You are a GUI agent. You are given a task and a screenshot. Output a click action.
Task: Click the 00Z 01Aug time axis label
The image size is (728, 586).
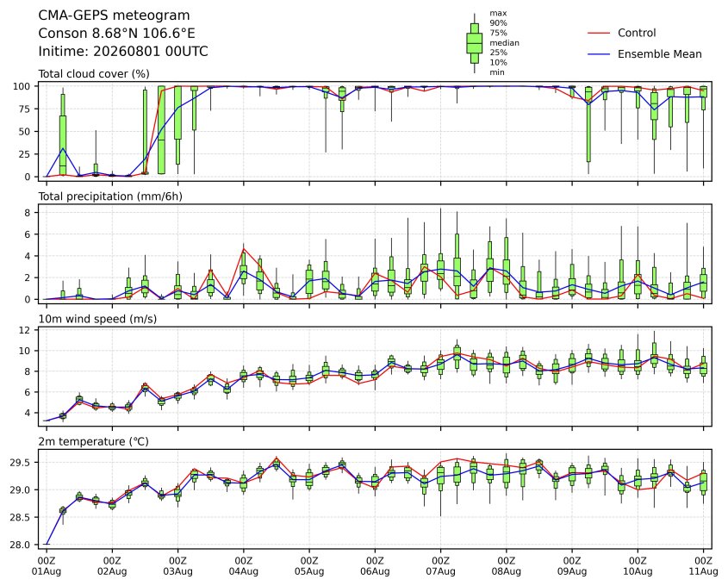tap(47, 566)
